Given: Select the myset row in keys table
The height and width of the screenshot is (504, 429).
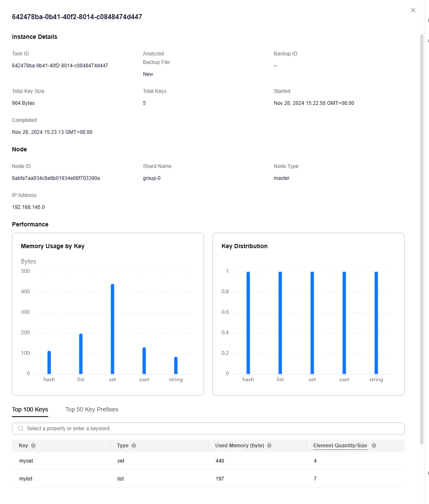Looking at the screenshot, I should click(208, 461).
